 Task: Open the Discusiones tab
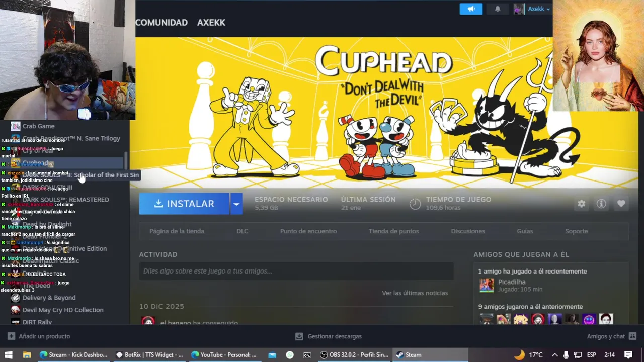point(468,231)
